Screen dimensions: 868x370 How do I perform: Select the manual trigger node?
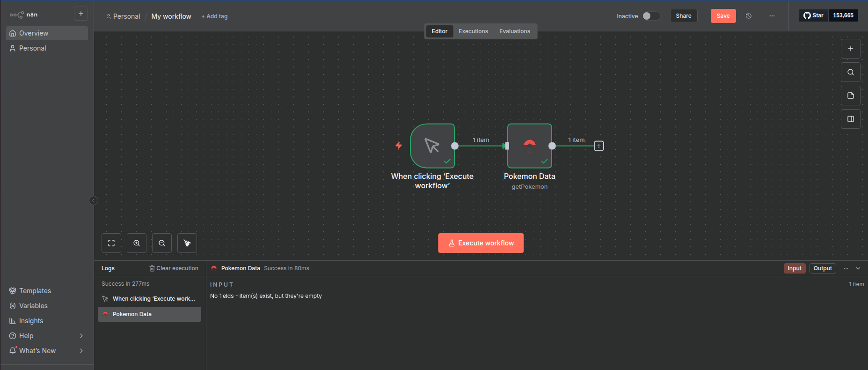pos(432,146)
